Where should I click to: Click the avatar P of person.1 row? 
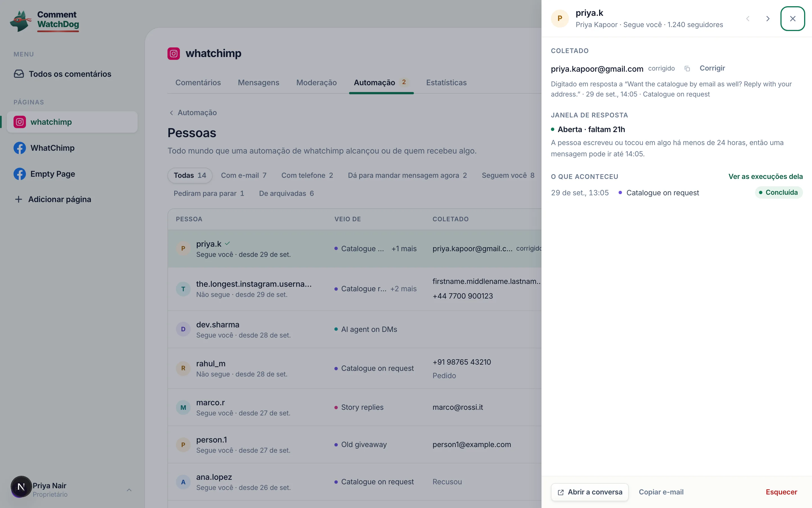pyautogui.click(x=183, y=445)
